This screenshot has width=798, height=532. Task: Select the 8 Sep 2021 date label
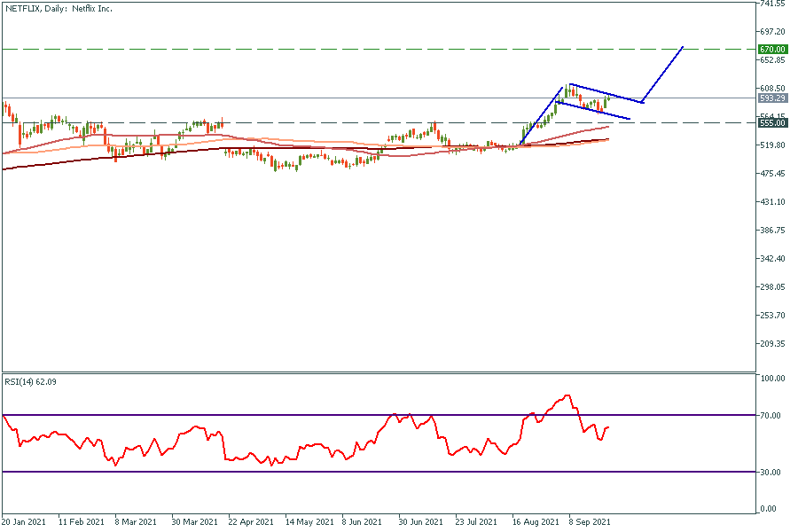(x=591, y=523)
